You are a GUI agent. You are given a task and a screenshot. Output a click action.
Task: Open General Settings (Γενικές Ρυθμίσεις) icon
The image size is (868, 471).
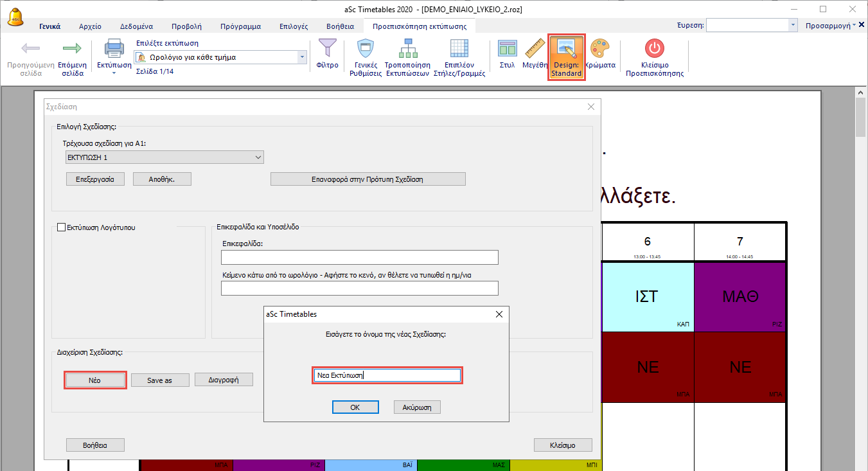tap(365, 49)
